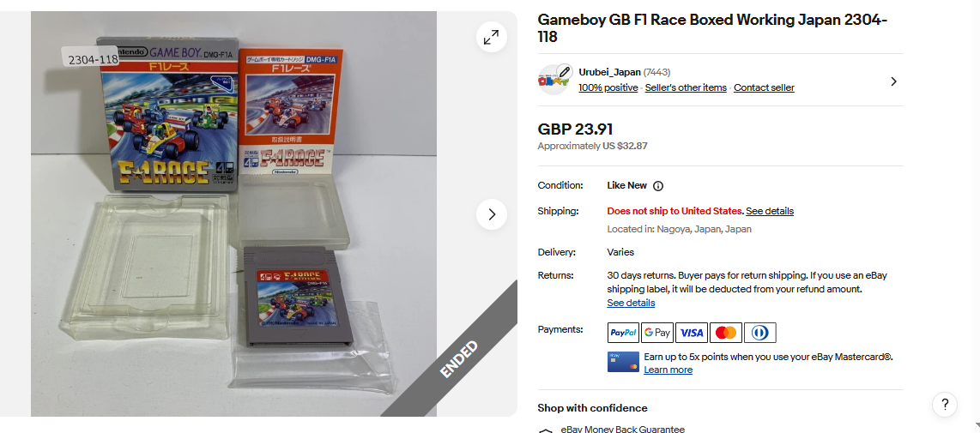Click the Mastercard payment icon

(x=726, y=333)
